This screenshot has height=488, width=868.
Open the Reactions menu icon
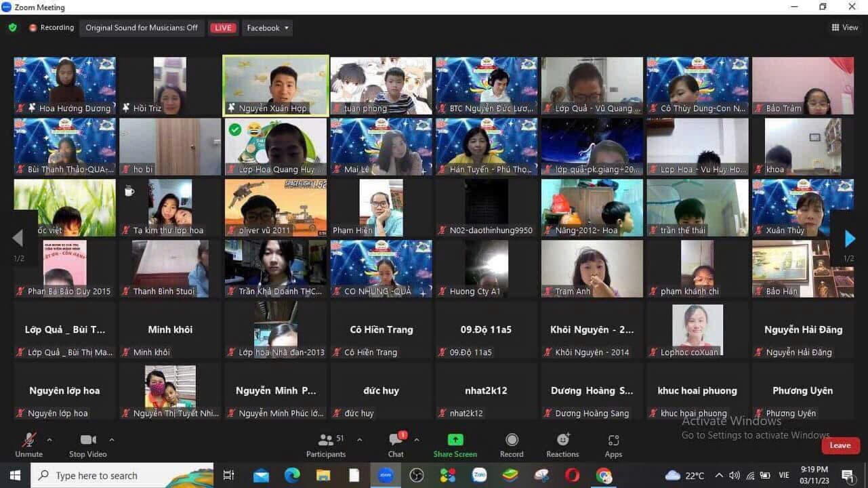[562, 440]
